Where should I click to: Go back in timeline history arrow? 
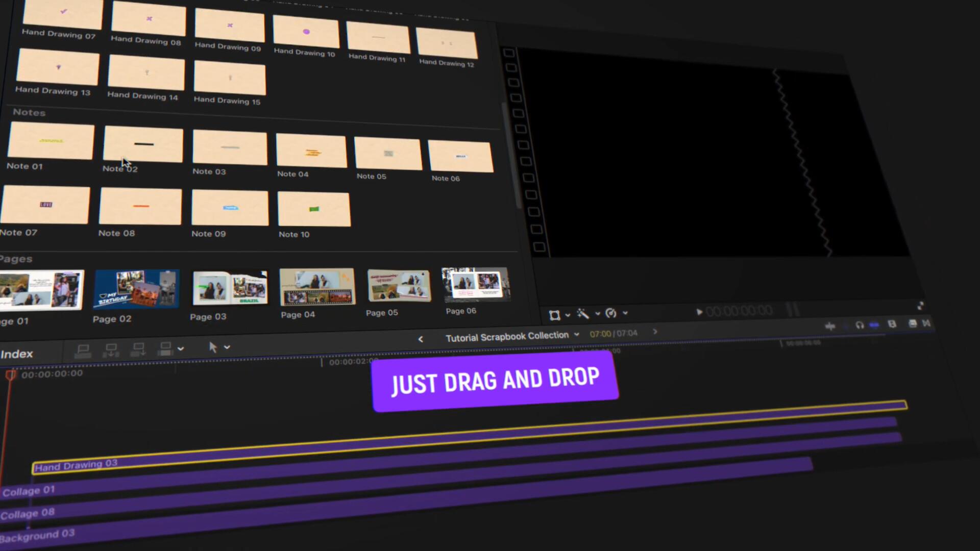coord(421,339)
